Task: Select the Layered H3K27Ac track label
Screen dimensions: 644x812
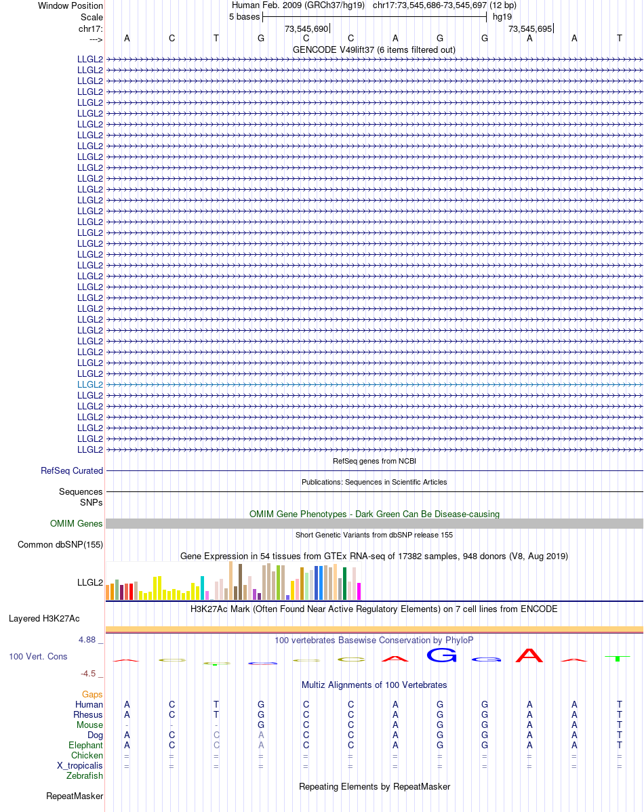Action: coord(44,619)
